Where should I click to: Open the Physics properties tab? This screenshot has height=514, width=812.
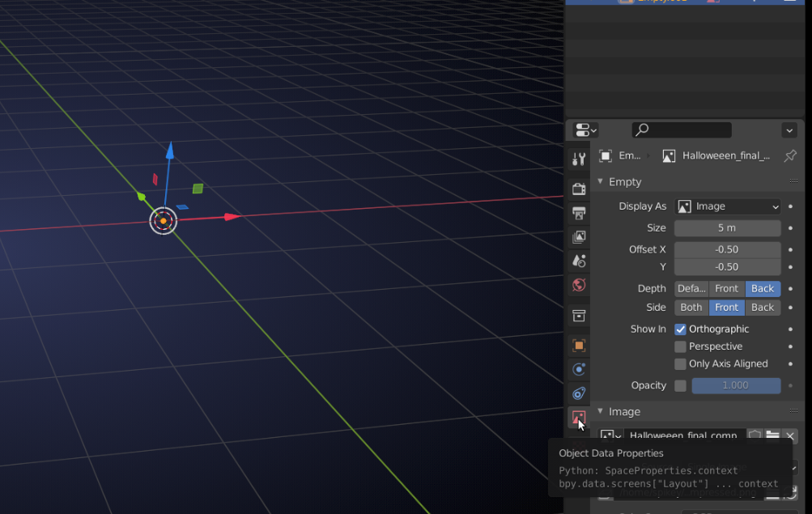(x=579, y=369)
